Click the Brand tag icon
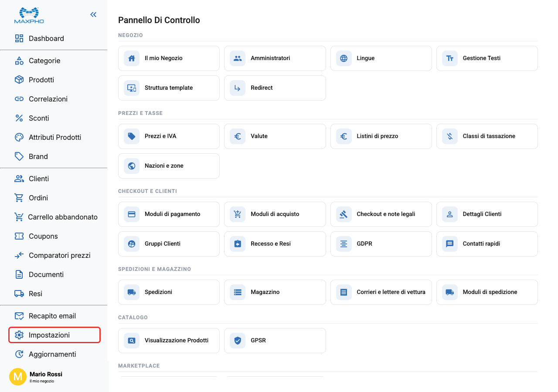This screenshot has width=558, height=392. pos(19,156)
